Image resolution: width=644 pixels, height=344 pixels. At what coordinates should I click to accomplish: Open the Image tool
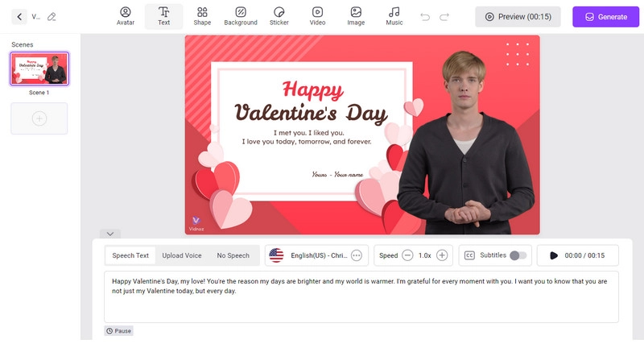356,16
